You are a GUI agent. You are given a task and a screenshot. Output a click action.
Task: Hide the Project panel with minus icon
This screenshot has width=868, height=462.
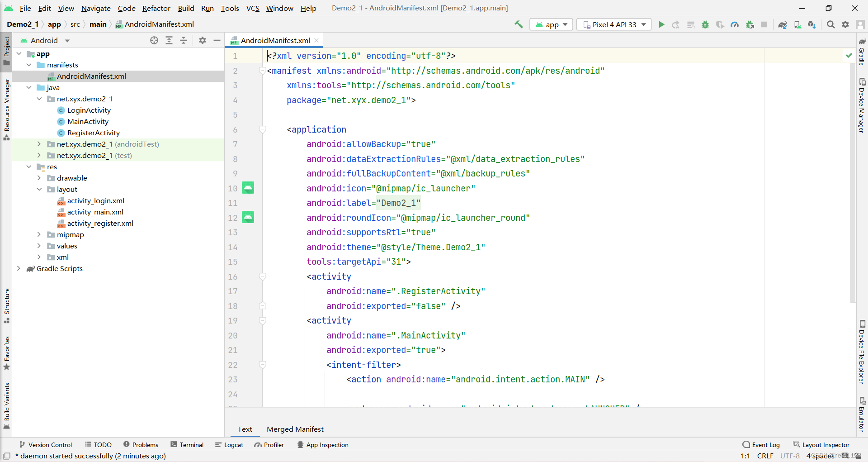[217, 40]
